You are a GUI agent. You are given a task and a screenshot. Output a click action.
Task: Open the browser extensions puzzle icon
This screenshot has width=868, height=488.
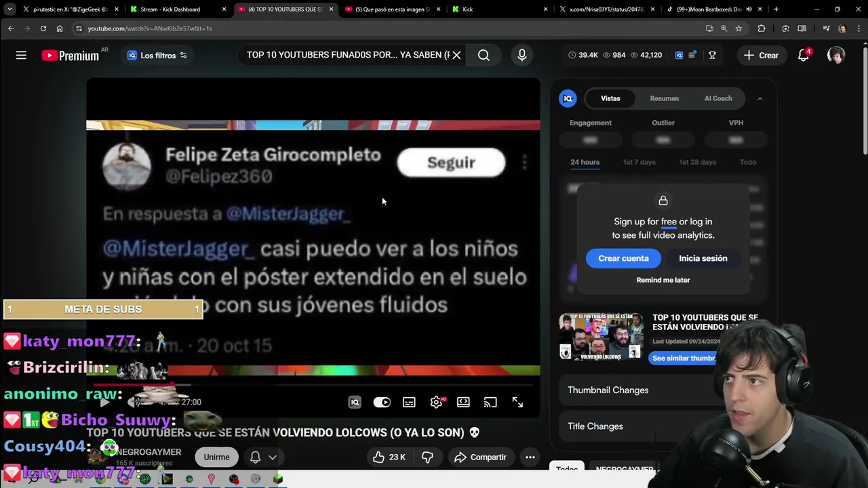[762, 28]
